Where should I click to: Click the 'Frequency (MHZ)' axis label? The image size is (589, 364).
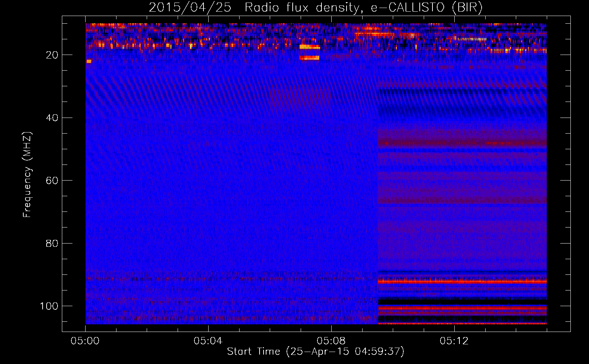tap(27, 175)
